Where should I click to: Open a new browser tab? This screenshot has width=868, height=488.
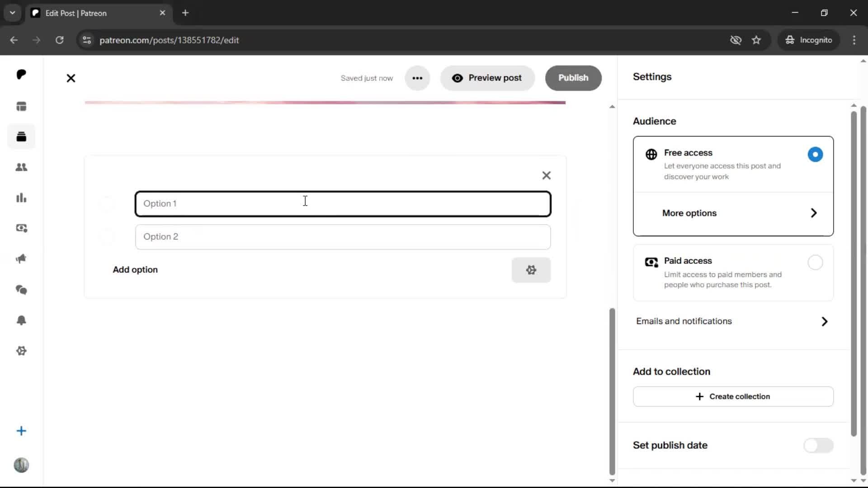coord(185,13)
